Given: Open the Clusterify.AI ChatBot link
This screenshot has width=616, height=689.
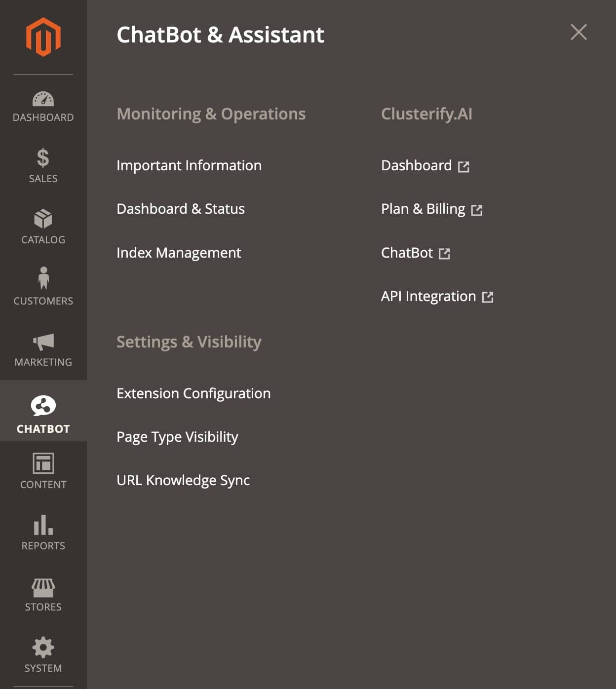Looking at the screenshot, I should click(x=407, y=253).
